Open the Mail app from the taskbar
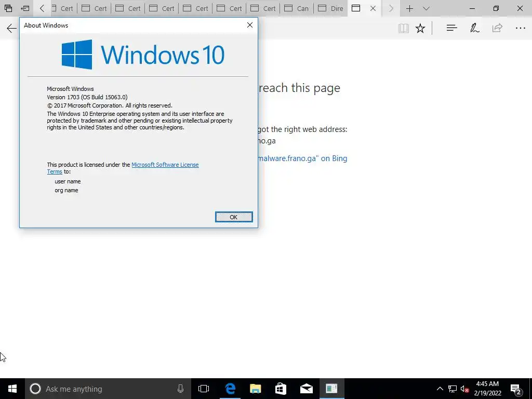The height and width of the screenshot is (399, 532). point(307,389)
